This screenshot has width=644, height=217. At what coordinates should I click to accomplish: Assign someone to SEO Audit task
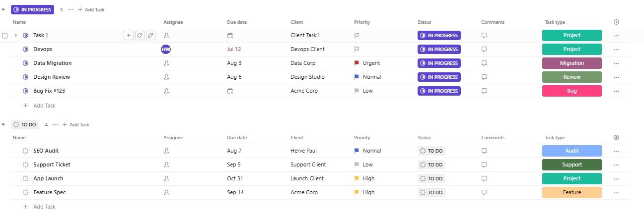click(x=166, y=151)
